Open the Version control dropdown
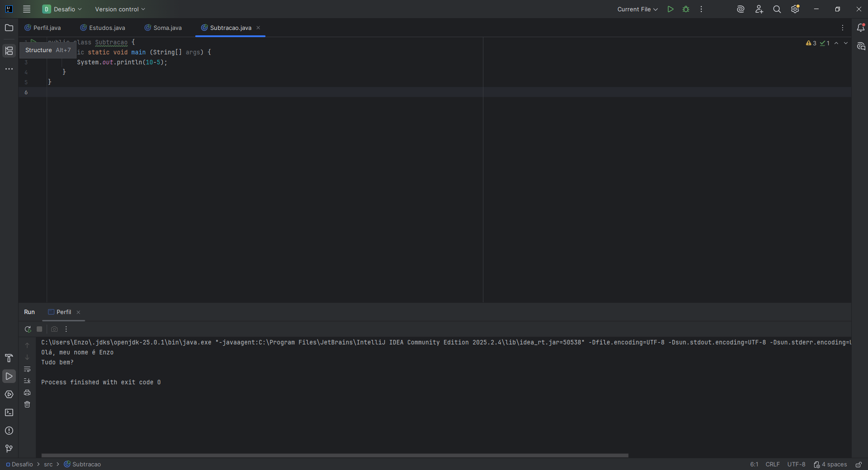Image resolution: width=868 pixels, height=470 pixels. tap(120, 9)
